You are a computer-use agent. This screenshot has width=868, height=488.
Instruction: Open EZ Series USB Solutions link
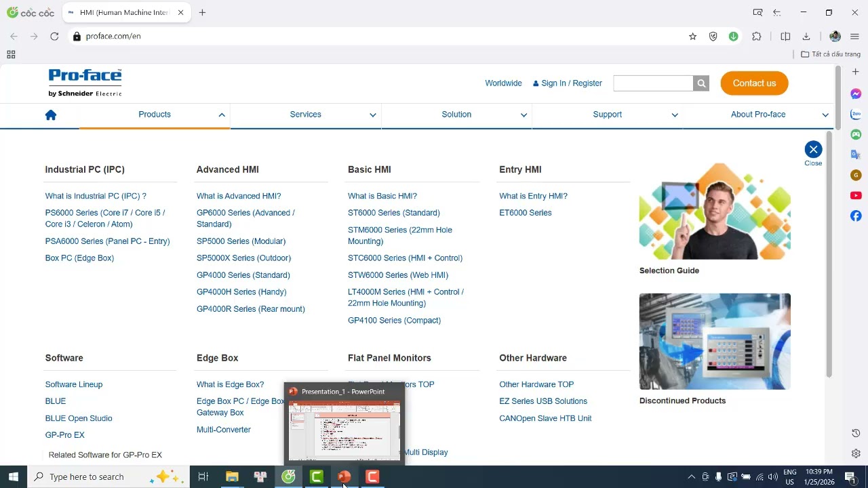tap(543, 401)
